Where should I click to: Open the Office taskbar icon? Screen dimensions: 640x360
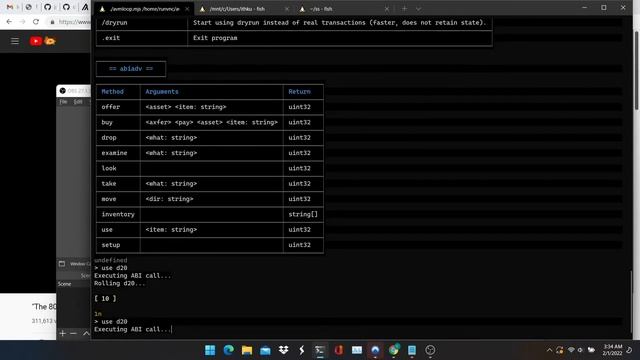pos(338,350)
